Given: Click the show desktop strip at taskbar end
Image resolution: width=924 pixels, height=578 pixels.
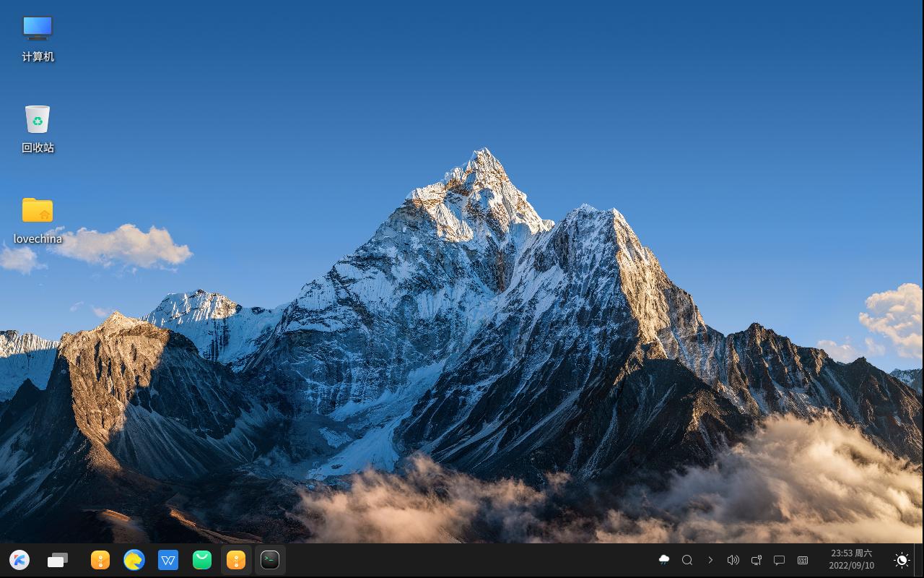Looking at the screenshot, I should [920, 560].
